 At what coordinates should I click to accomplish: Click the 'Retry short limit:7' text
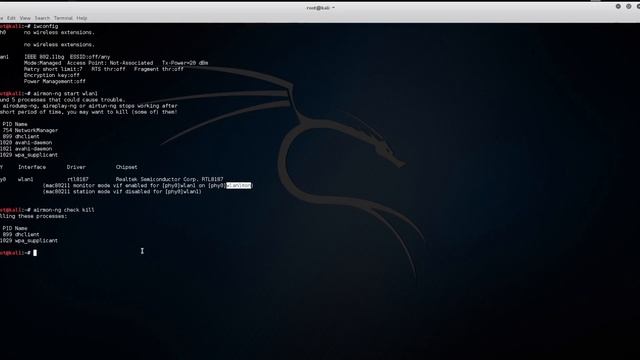pyautogui.click(x=53, y=69)
